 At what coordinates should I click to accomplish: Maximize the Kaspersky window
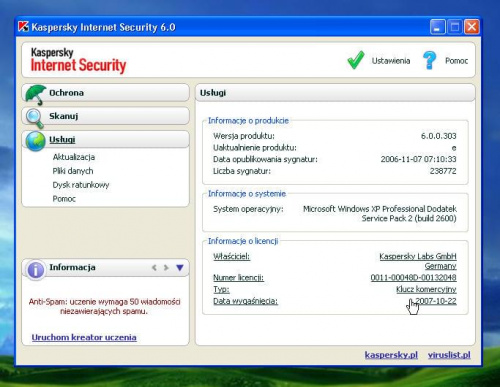[x=455, y=27]
